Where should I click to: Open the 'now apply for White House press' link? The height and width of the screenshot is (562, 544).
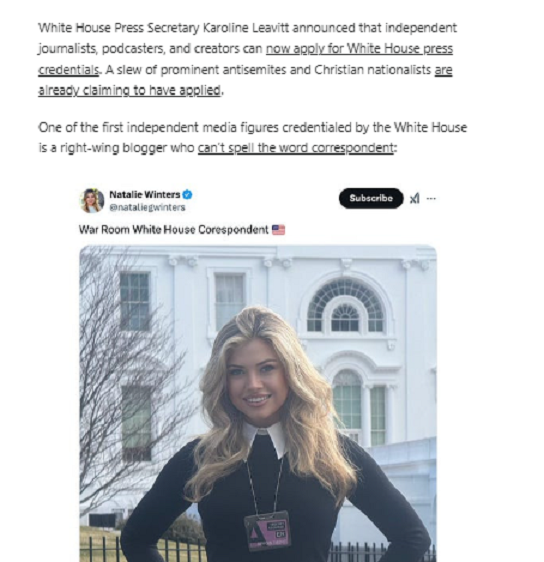pyautogui.click(x=359, y=48)
